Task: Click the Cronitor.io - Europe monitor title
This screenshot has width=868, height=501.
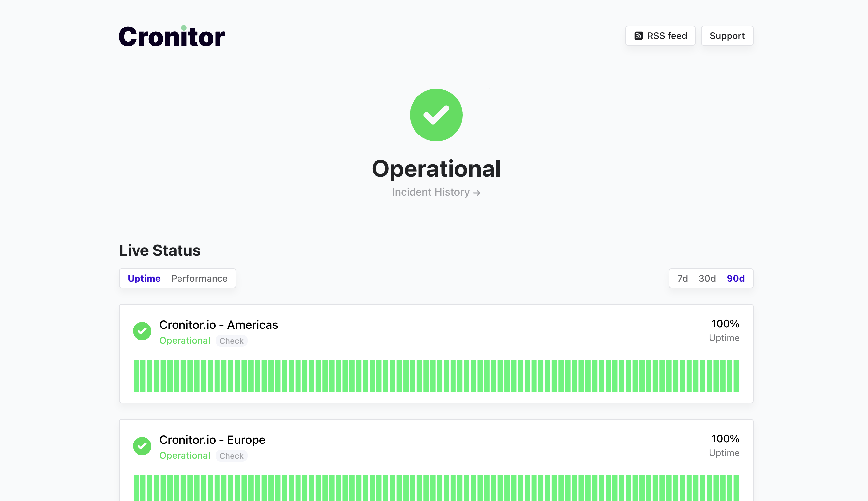Action: (212, 440)
